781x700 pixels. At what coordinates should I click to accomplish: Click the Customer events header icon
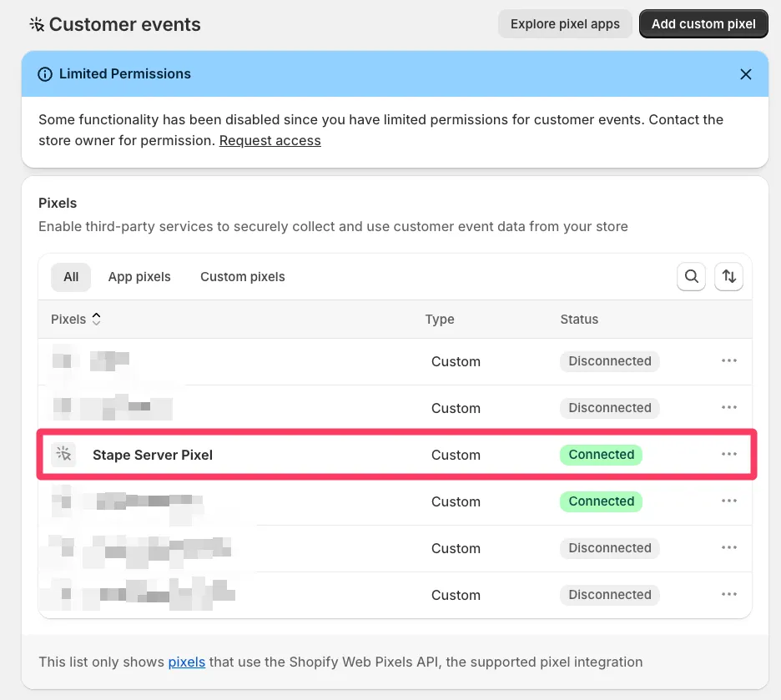point(37,24)
